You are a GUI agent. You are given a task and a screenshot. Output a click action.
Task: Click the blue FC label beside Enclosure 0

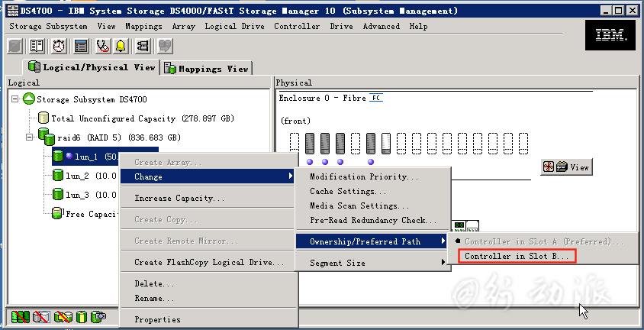coord(376,98)
